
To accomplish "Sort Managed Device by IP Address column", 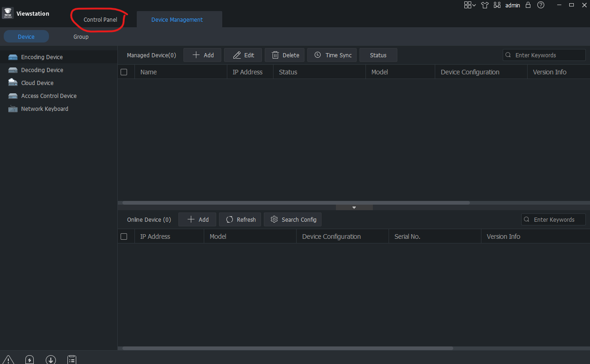I will [250, 72].
